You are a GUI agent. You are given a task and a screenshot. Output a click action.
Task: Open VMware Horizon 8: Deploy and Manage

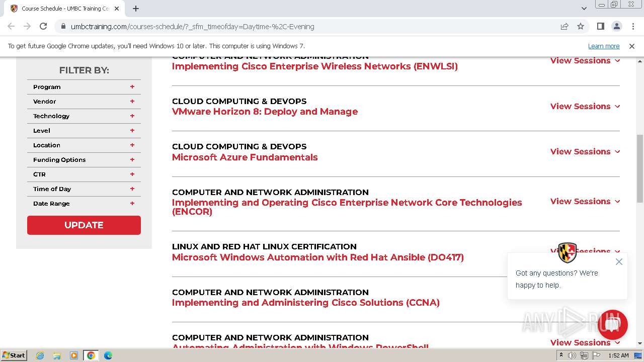[265, 112]
